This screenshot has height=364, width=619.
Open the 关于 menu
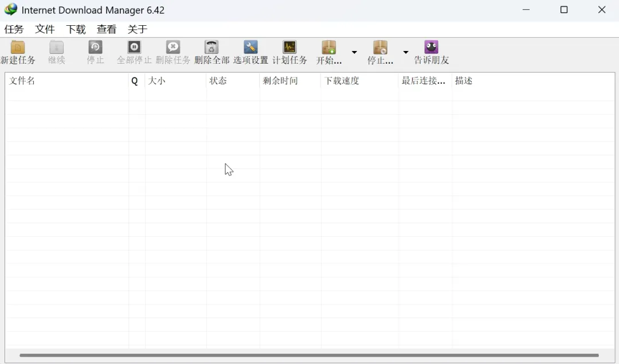click(138, 29)
